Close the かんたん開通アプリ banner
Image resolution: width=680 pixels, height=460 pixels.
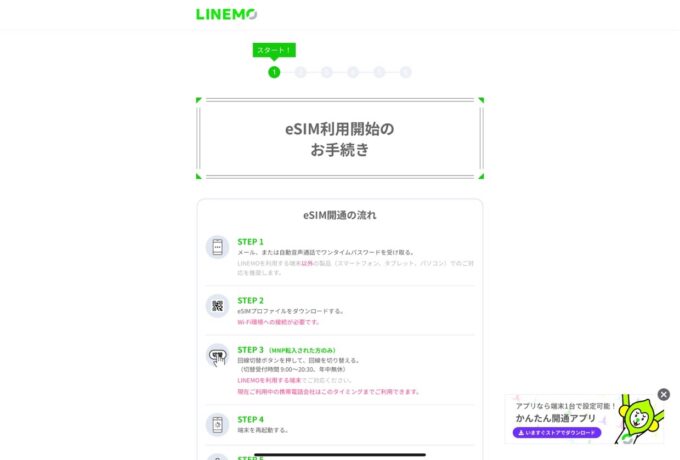coord(664,395)
